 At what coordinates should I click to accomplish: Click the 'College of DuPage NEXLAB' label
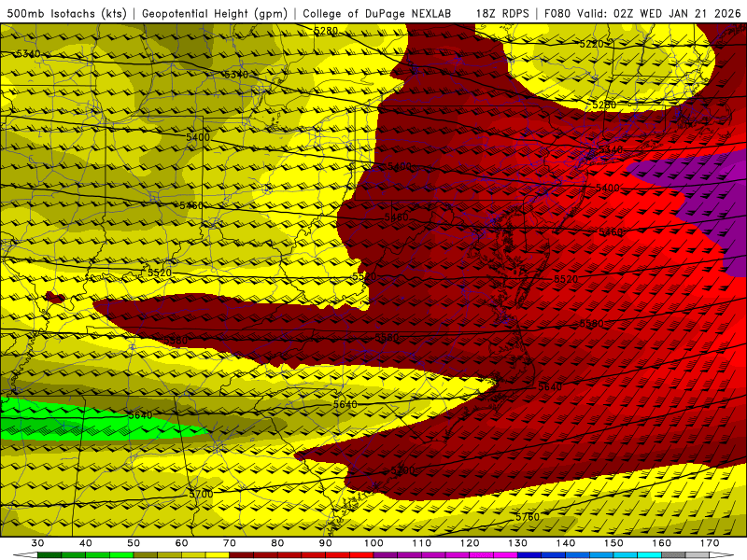click(x=376, y=13)
